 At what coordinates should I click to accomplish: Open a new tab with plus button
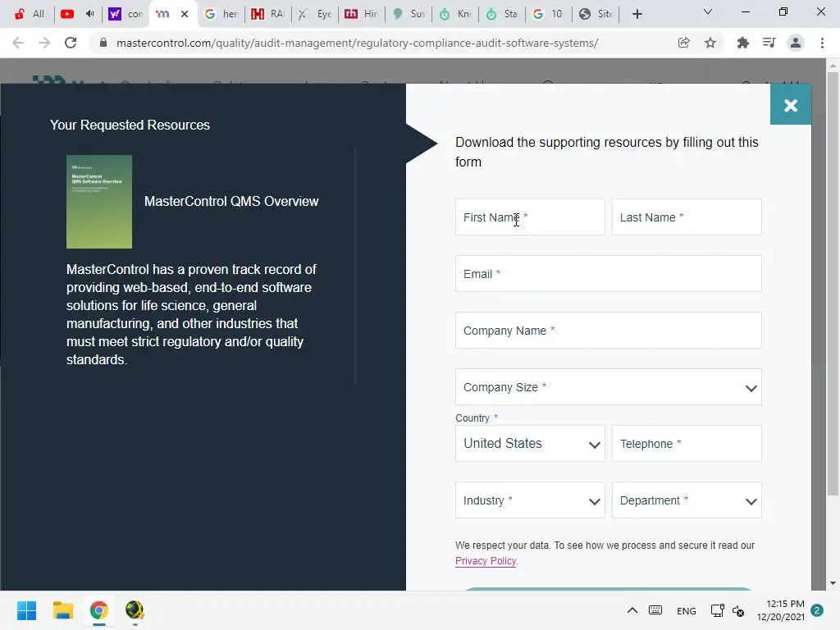(x=637, y=14)
